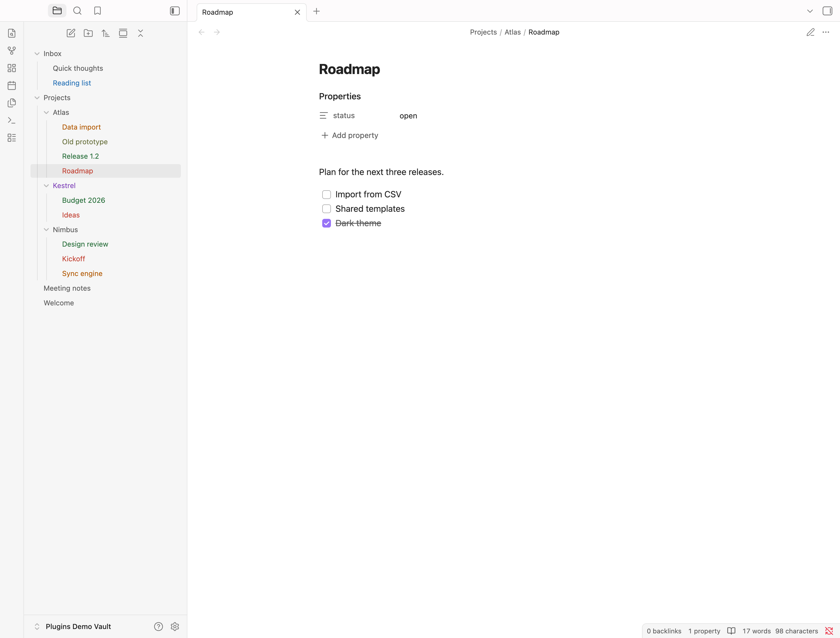Click the sync status icon in status bar
This screenshot has height=638, width=840.
click(829, 631)
